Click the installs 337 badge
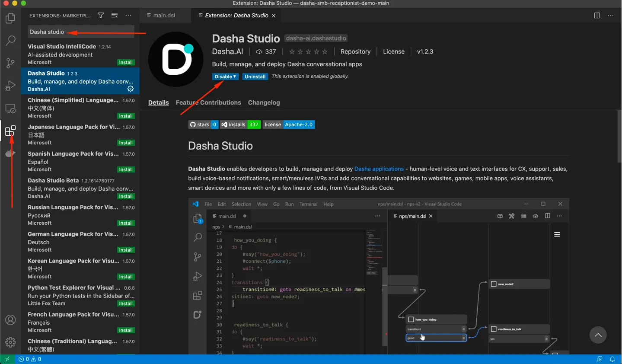Viewport: 622px width, 364px height. 240,125
